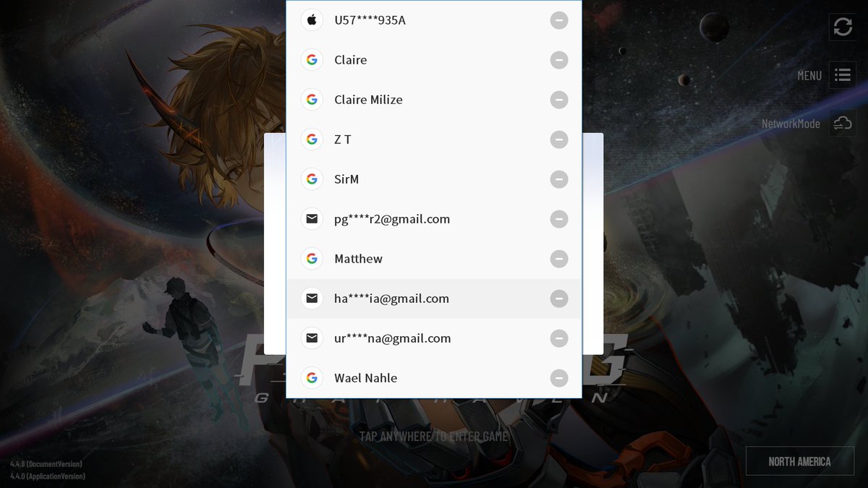The image size is (868, 488).
Task: Select the Wael Nahle account name
Action: (366, 378)
